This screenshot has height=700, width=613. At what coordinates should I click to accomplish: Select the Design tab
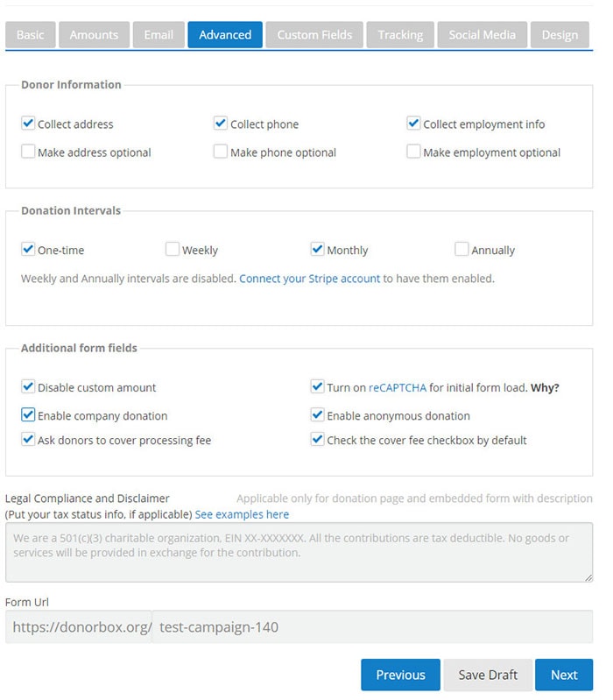click(x=560, y=35)
